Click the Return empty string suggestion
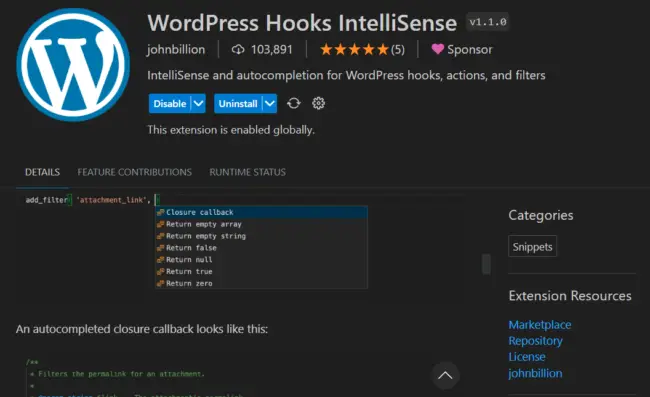The image size is (650, 397). pyautogui.click(x=261, y=236)
